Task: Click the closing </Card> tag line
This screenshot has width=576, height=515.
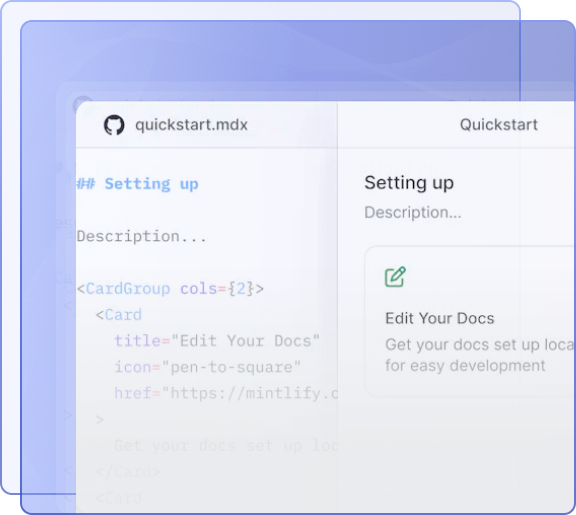Action: pyautogui.click(x=128, y=472)
